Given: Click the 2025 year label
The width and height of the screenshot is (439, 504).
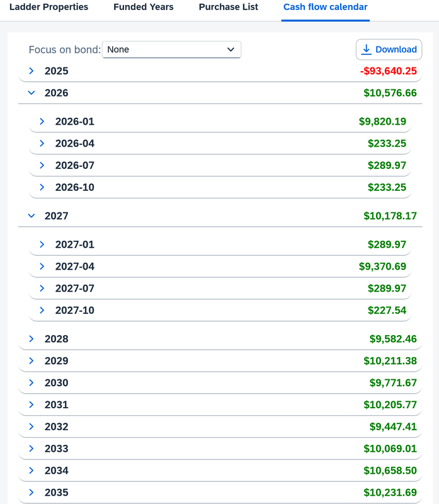Looking at the screenshot, I should tap(57, 71).
